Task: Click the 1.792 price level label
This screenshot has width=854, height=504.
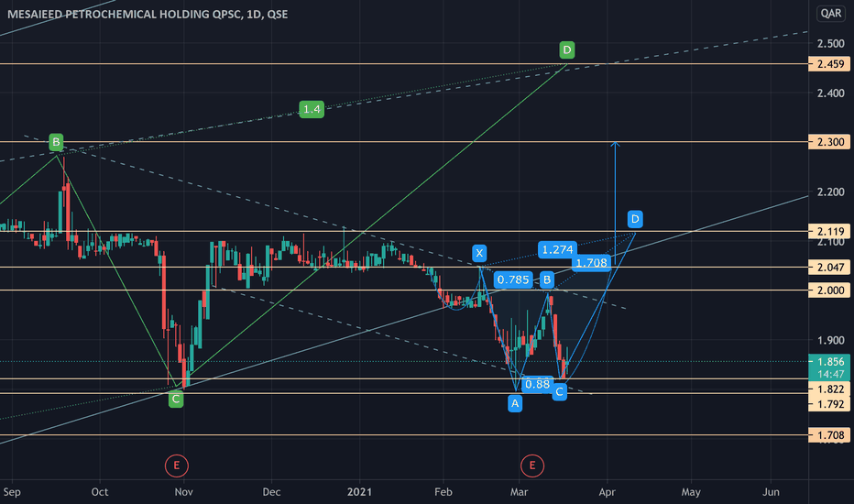Action: pos(829,404)
